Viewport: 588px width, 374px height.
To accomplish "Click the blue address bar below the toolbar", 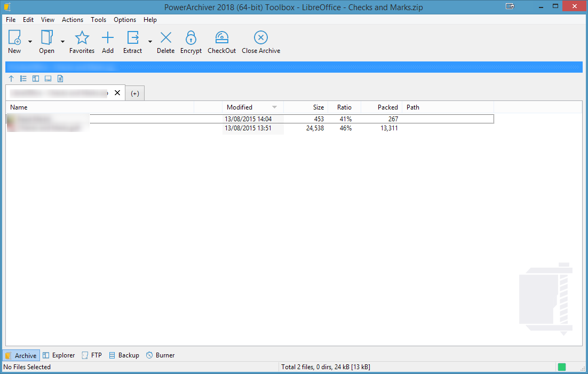I will click(293, 67).
